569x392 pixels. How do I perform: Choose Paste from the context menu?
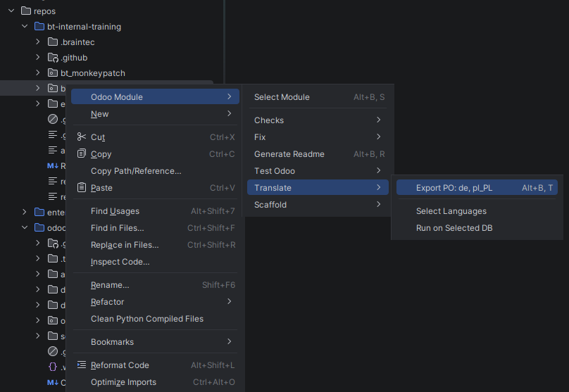click(x=156, y=188)
